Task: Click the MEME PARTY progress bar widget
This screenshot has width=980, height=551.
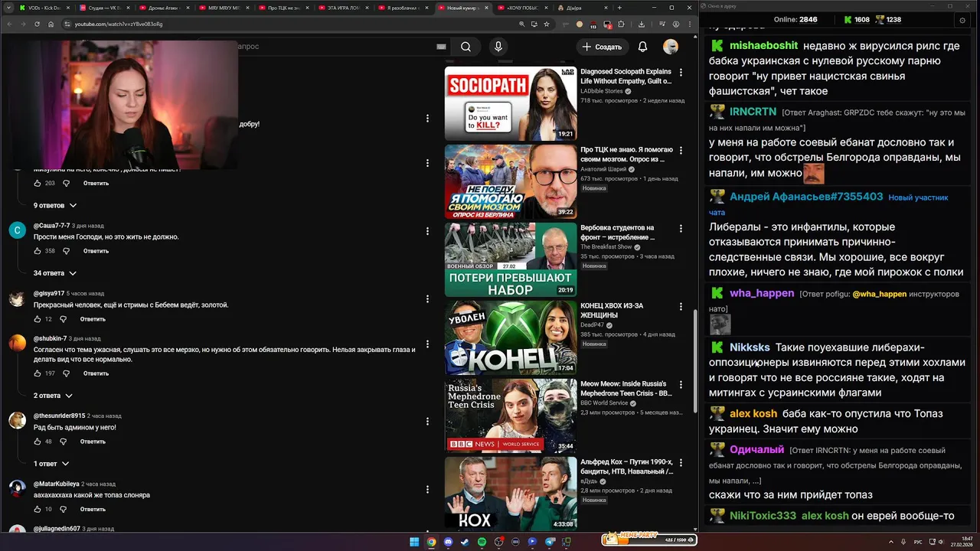Action: tap(649, 540)
